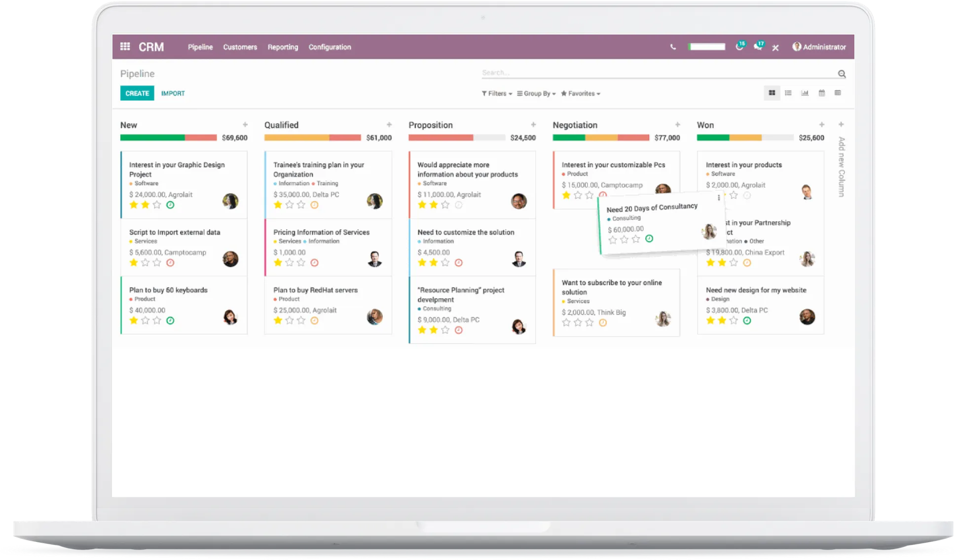
Task: Open the Graph view
Action: point(805,93)
